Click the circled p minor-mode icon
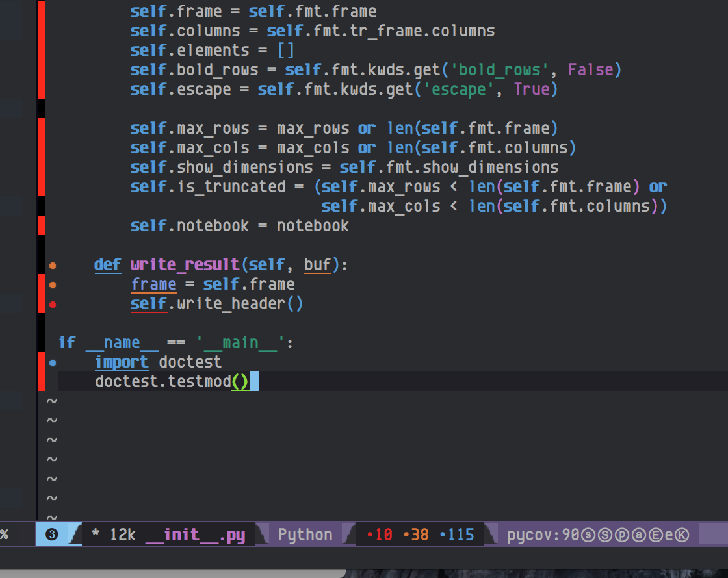Image resolution: width=728 pixels, height=578 pixels. 622,535
